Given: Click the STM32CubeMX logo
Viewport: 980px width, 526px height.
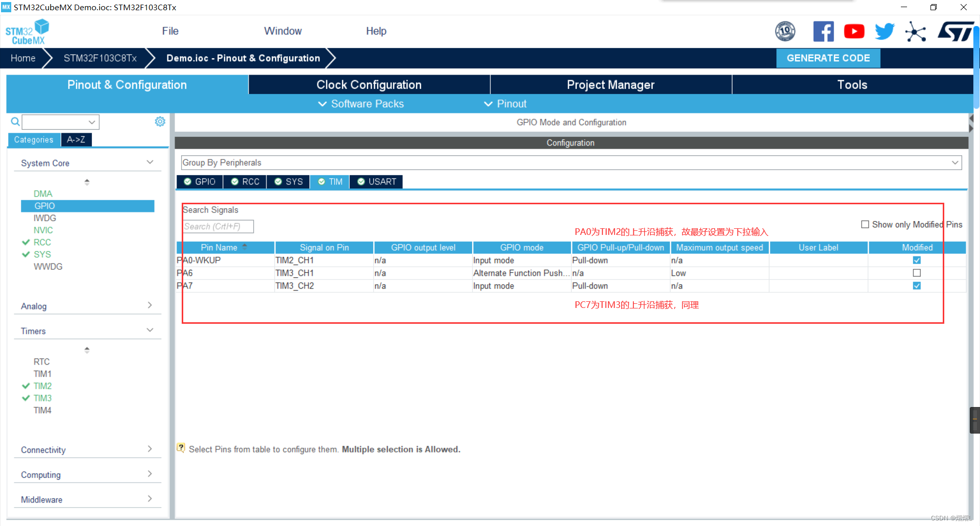Looking at the screenshot, I should click(27, 32).
